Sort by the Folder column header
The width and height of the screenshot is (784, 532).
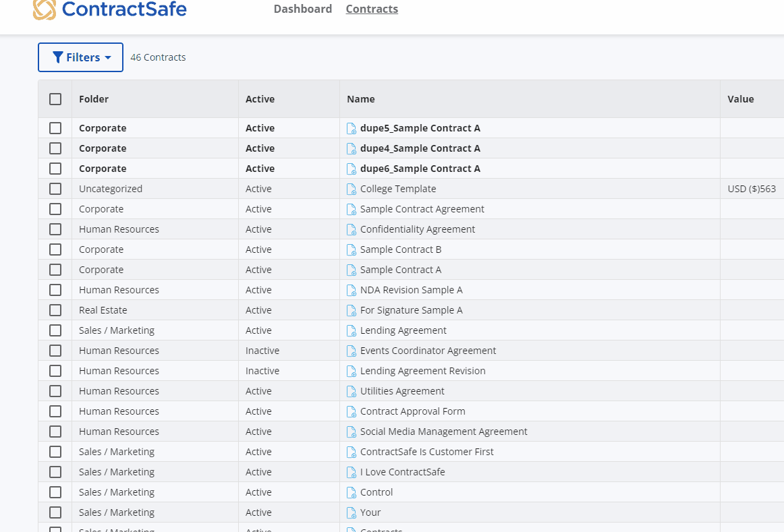pos(94,99)
